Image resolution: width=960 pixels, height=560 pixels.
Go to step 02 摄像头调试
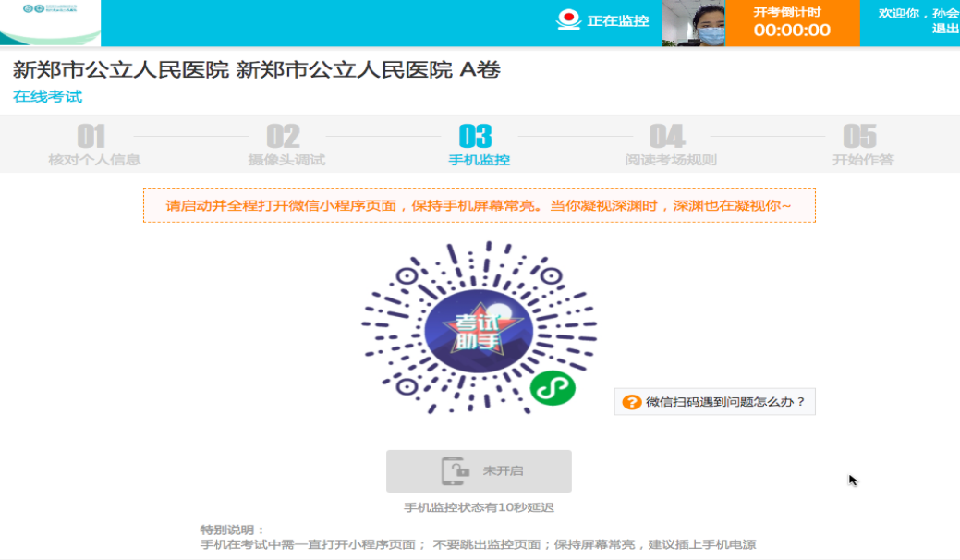(286, 145)
